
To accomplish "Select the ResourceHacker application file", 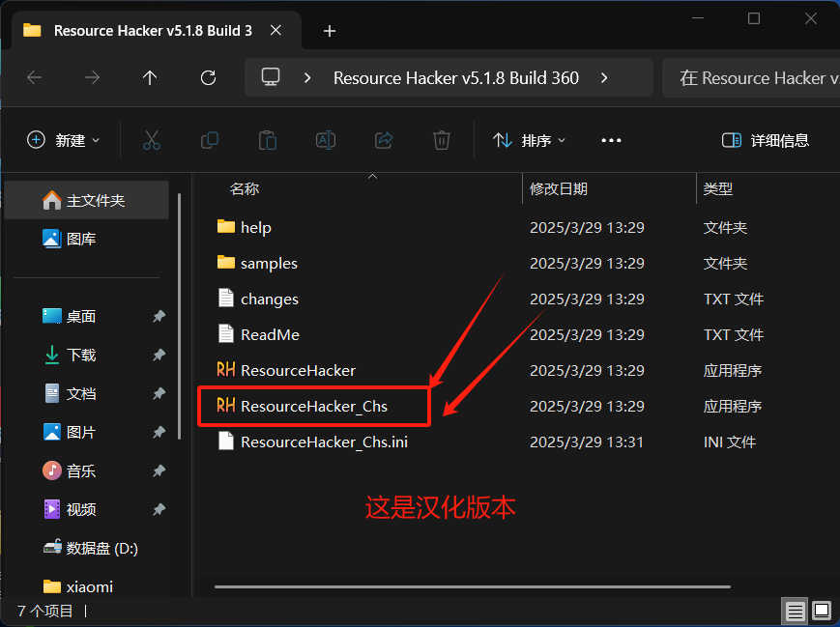I will [285, 371].
